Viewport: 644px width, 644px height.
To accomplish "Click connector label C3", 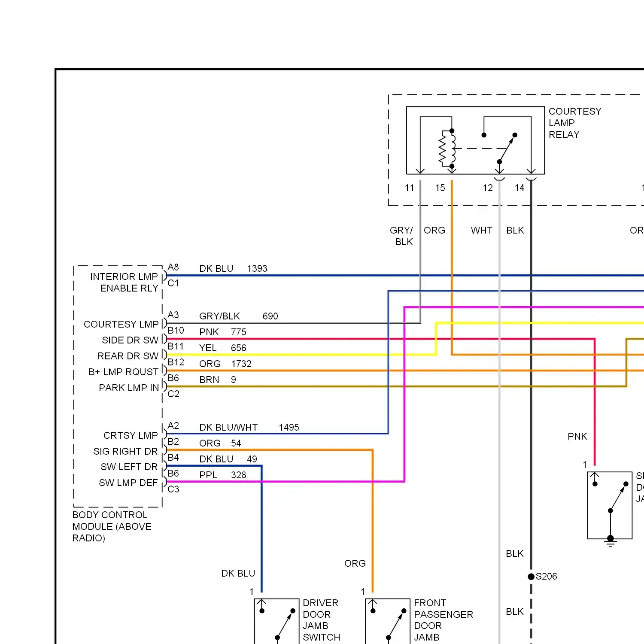I will click(173, 489).
